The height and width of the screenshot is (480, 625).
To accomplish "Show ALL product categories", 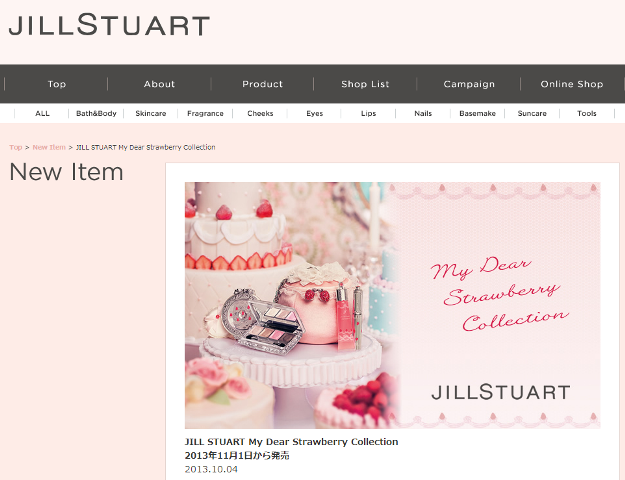I will [42, 114].
